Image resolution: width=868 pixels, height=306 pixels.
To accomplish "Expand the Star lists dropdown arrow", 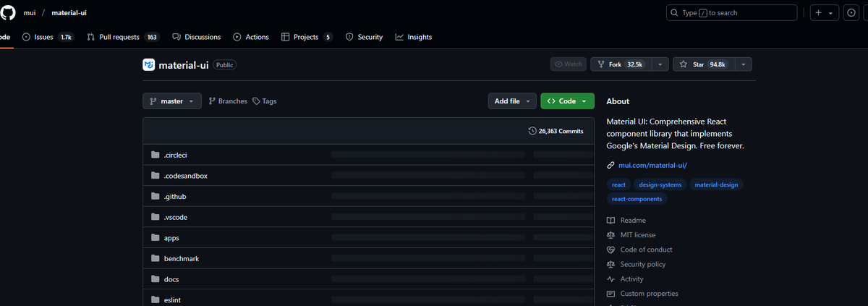I will [x=744, y=64].
